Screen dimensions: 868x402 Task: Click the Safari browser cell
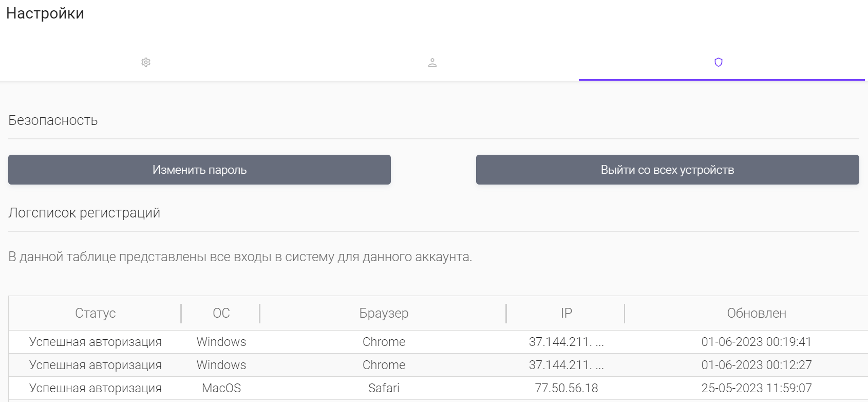pyautogui.click(x=384, y=388)
